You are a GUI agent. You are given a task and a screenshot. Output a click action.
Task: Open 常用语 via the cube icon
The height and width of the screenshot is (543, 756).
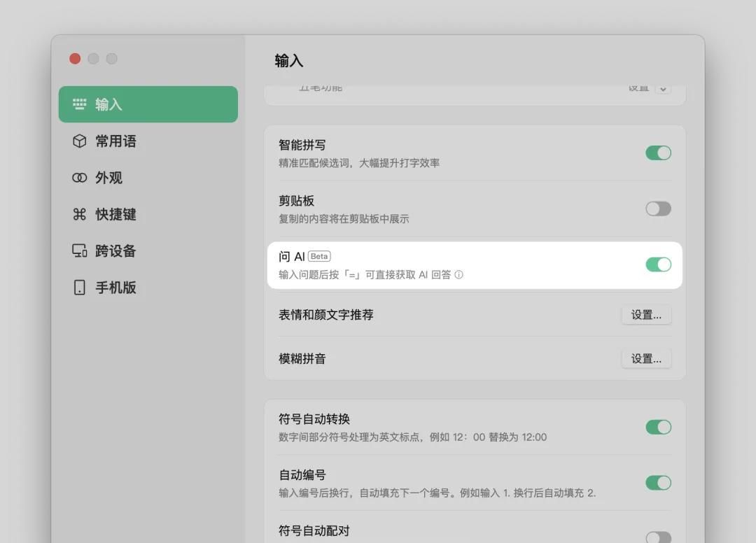(x=79, y=141)
